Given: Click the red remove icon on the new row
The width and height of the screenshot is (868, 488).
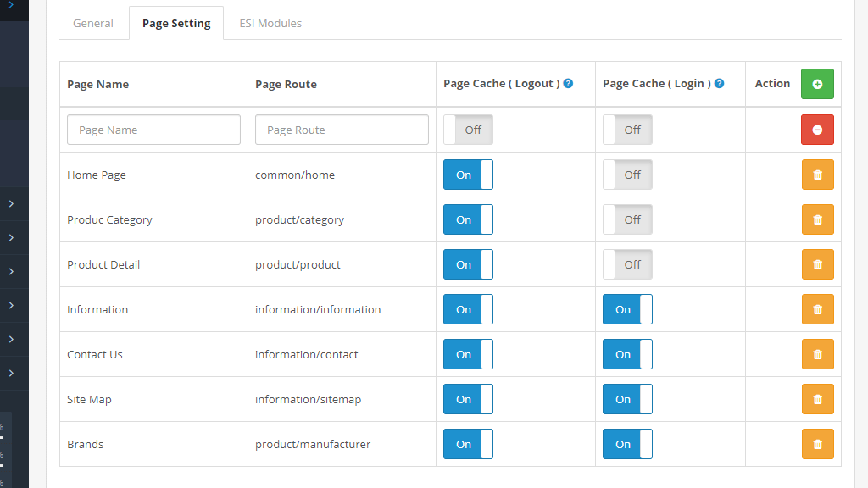Looking at the screenshot, I should pyautogui.click(x=817, y=129).
